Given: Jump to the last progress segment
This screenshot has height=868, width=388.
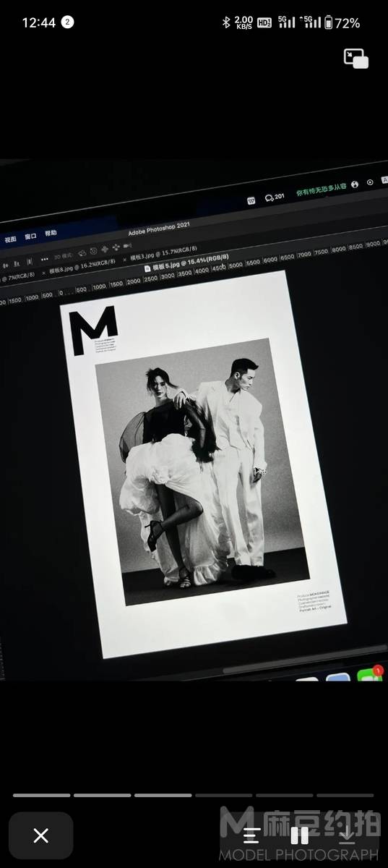Looking at the screenshot, I should (345, 795).
